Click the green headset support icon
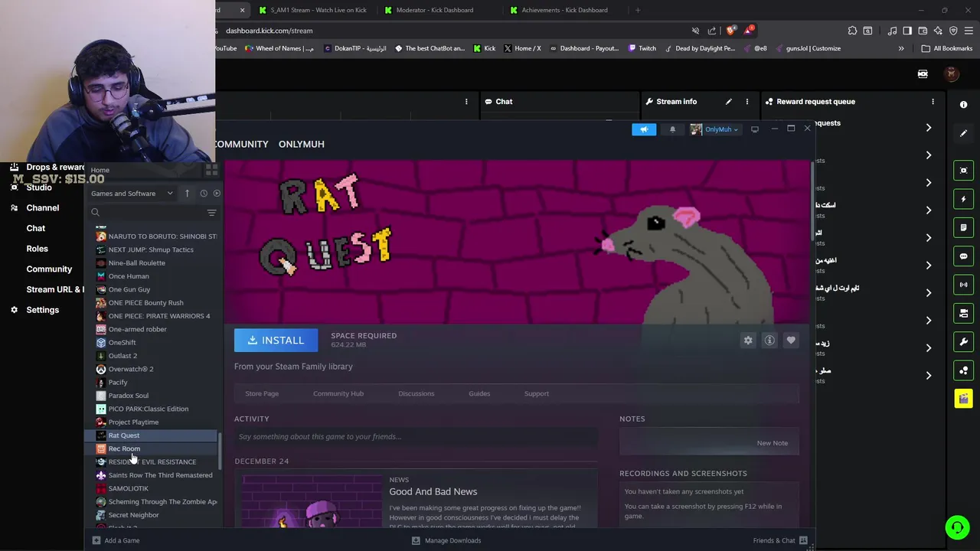 click(957, 527)
